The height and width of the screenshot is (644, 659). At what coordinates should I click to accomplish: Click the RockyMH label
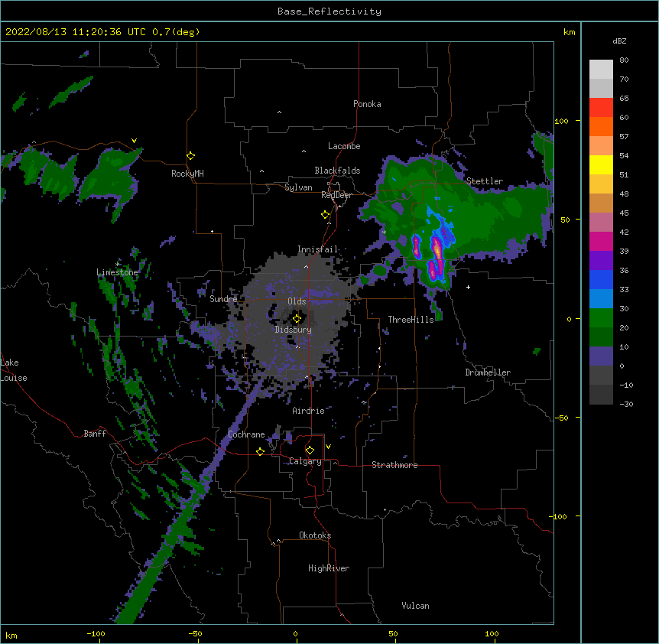point(187,174)
